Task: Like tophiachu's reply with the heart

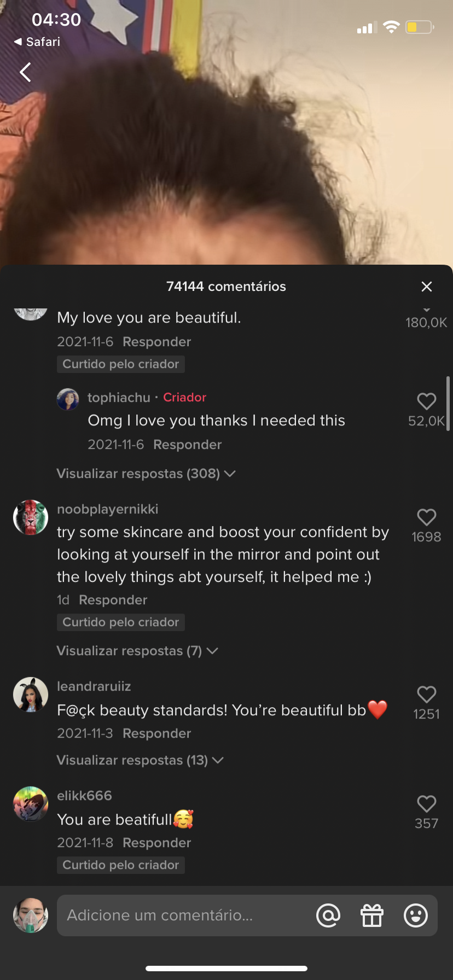Action: (427, 401)
